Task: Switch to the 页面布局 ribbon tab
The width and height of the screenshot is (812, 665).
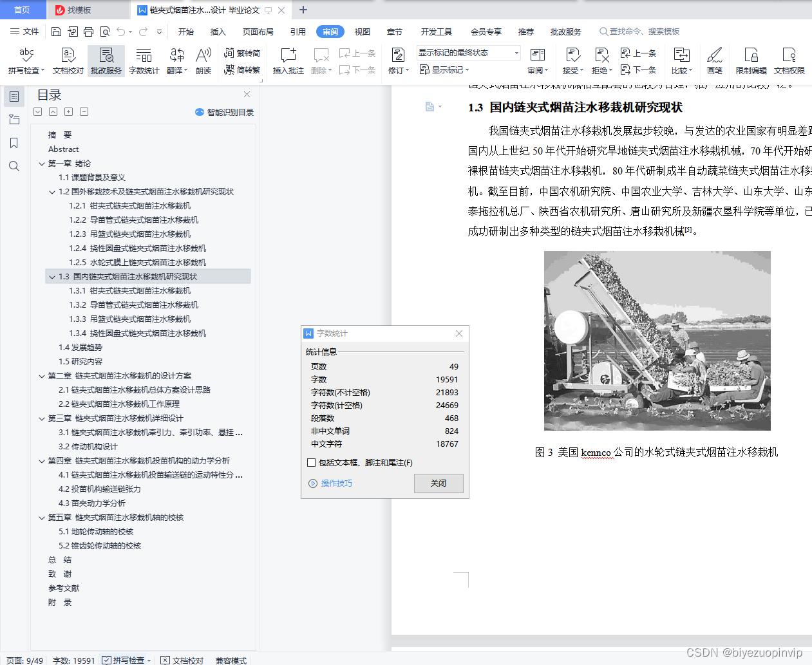Action: [x=260, y=31]
